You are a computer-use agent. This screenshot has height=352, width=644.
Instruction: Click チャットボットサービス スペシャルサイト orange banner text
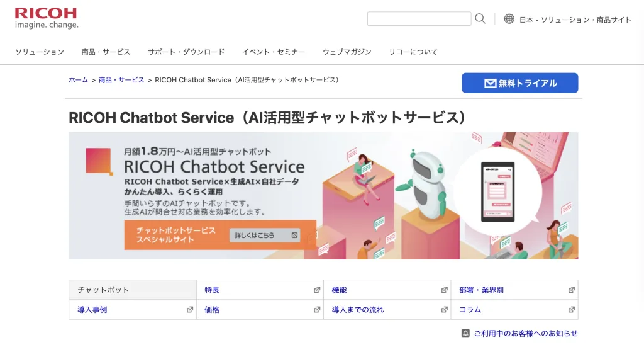176,235
